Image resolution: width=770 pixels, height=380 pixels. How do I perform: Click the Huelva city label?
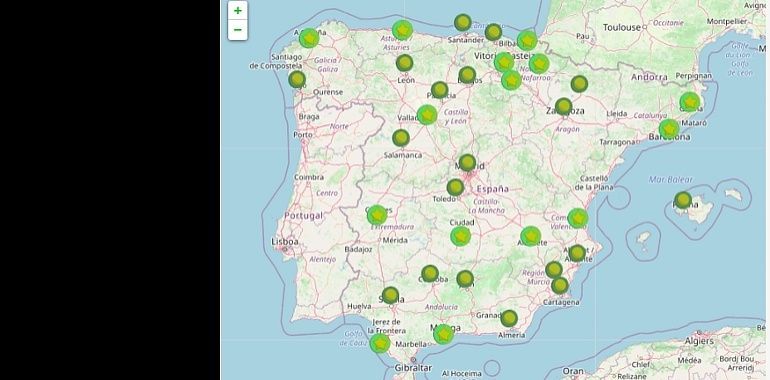[x=359, y=306]
